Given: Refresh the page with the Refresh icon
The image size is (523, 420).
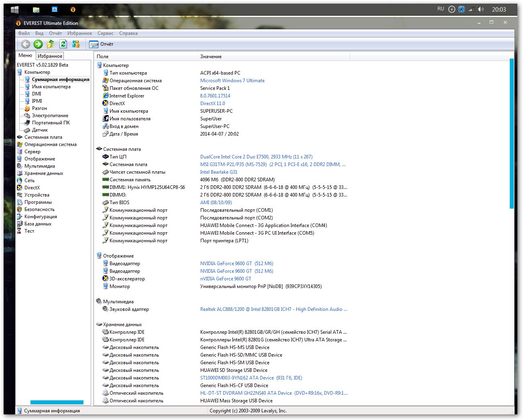Looking at the screenshot, I should tap(63, 44).
